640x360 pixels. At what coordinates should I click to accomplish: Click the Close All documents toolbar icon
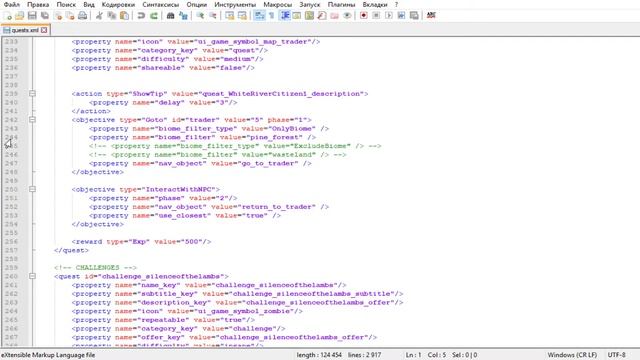point(70,16)
